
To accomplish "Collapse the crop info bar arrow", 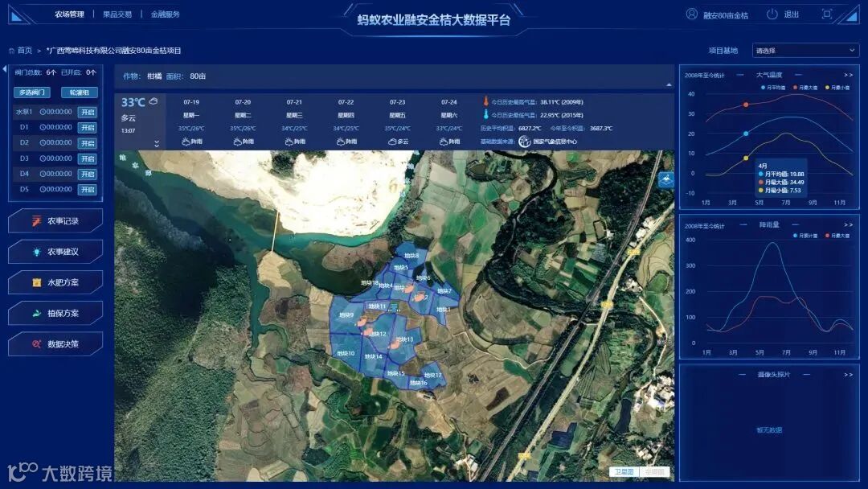I will [669, 84].
